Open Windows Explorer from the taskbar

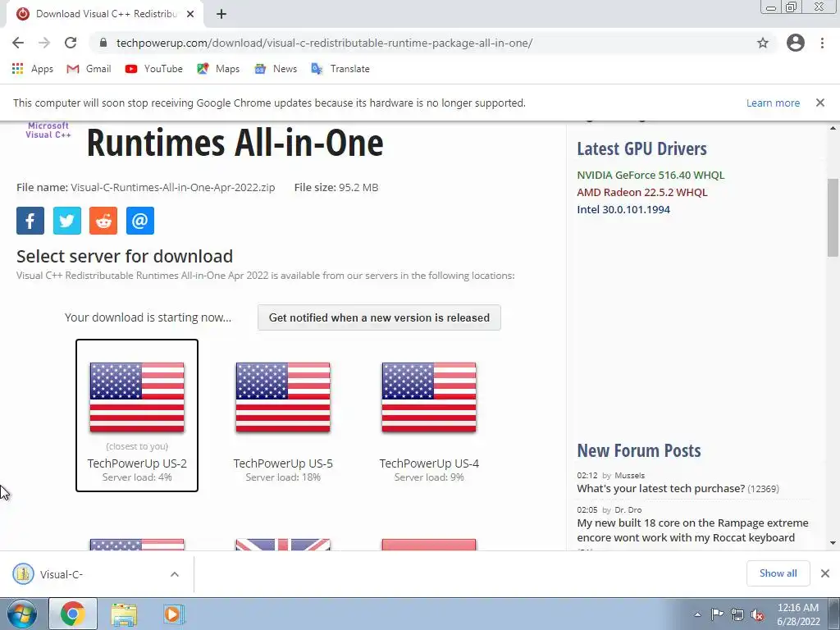tap(124, 614)
